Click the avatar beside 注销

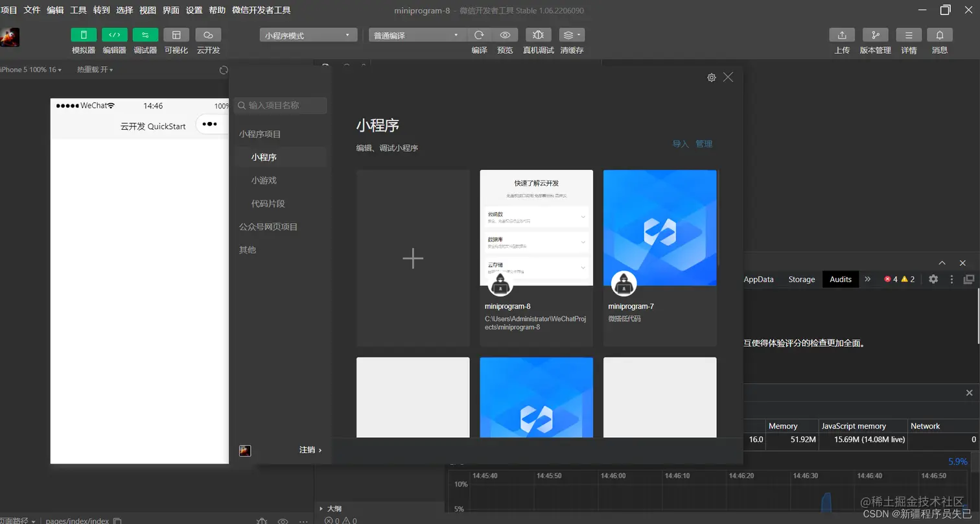click(x=245, y=451)
